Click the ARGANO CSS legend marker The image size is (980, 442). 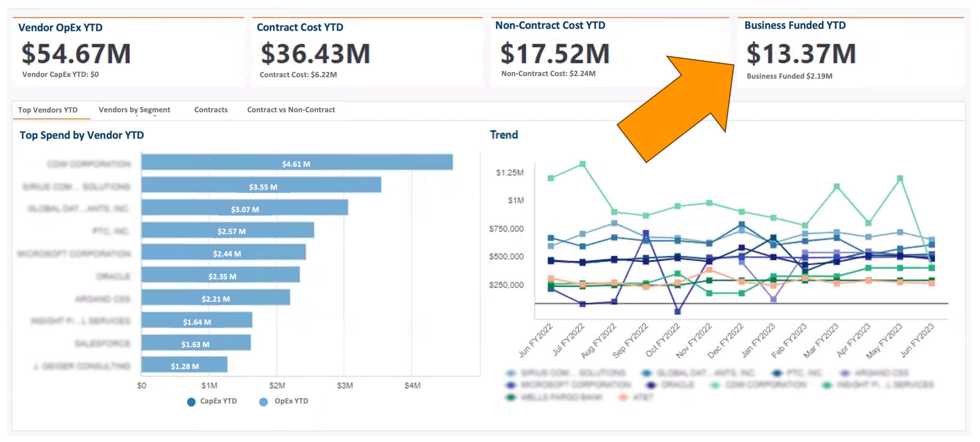click(845, 373)
